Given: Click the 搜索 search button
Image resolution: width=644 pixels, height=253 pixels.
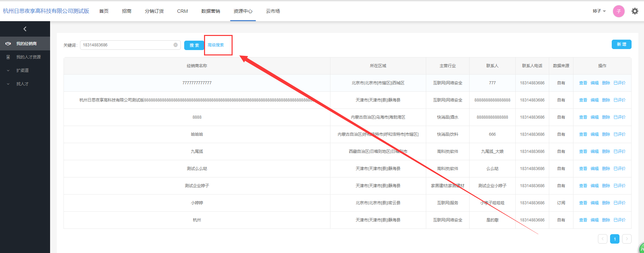Looking at the screenshot, I should (x=194, y=45).
